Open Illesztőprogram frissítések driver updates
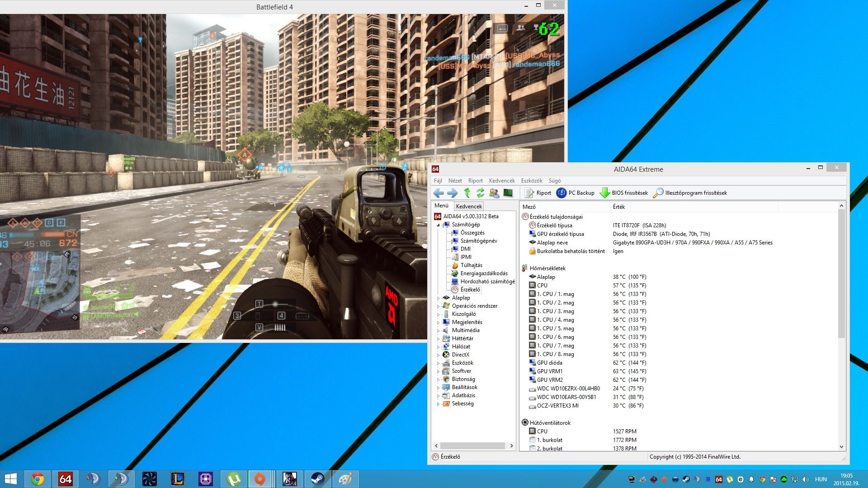Screen dimensions: 868x488 (x=690, y=193)
